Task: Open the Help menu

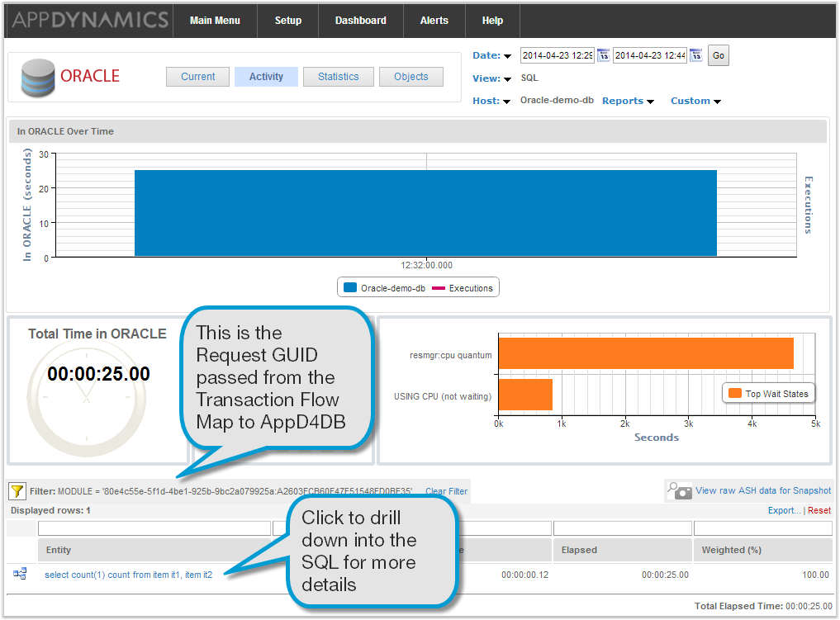Action: (492, 21)
